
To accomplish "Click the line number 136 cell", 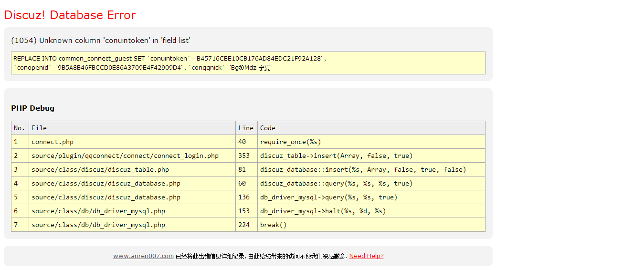I will (244, 197).
